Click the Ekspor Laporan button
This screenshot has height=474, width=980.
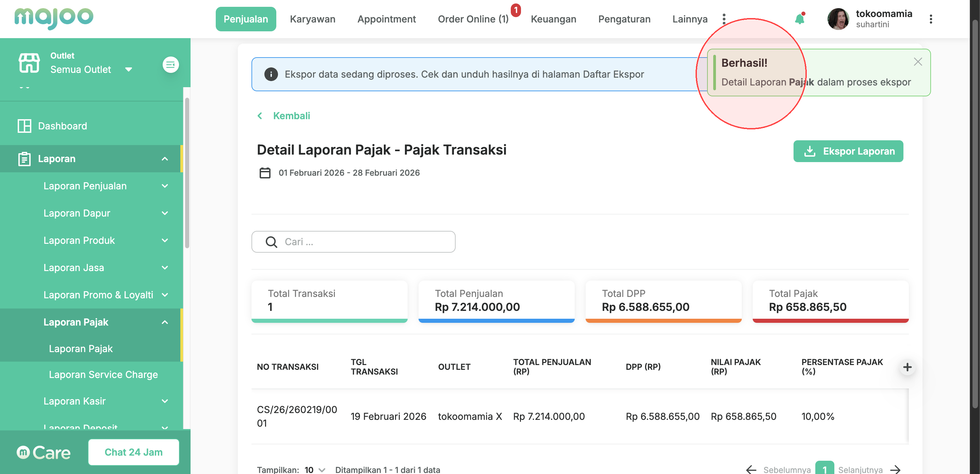(x=848, y=152)
